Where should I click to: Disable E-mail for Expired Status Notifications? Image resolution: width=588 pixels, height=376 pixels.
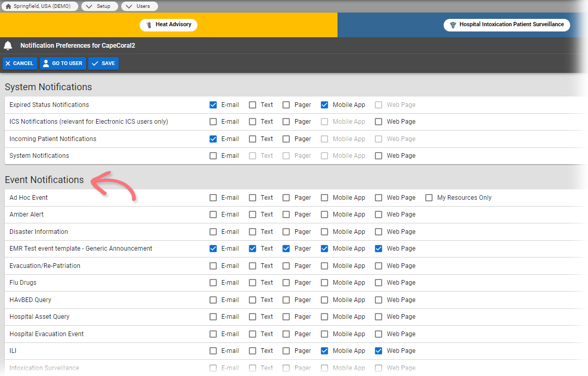[x=213, y=104]
